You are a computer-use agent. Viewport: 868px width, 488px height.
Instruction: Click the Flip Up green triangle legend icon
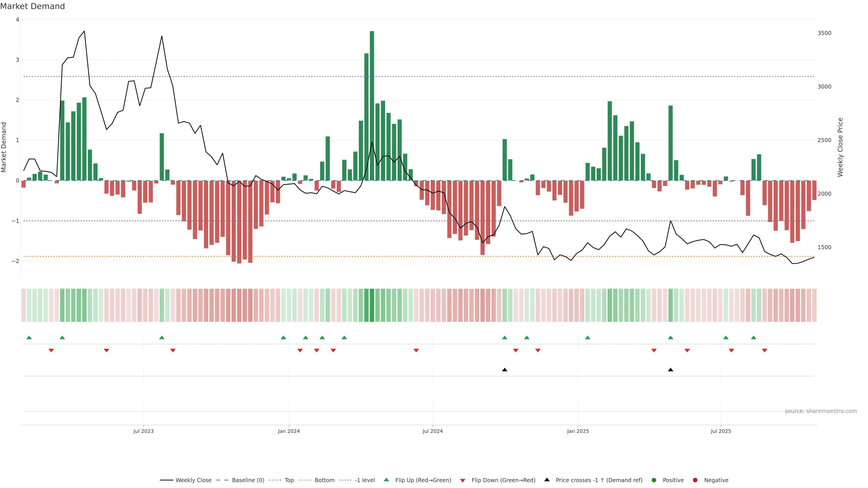coord(386,480)
